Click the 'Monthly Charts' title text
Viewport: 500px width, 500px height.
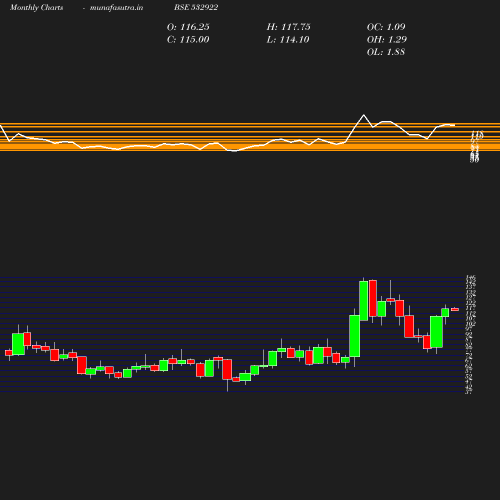(37, 8)
